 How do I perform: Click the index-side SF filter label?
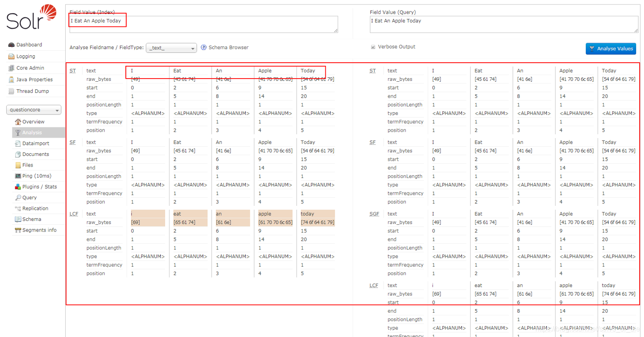tap(73, 142)
